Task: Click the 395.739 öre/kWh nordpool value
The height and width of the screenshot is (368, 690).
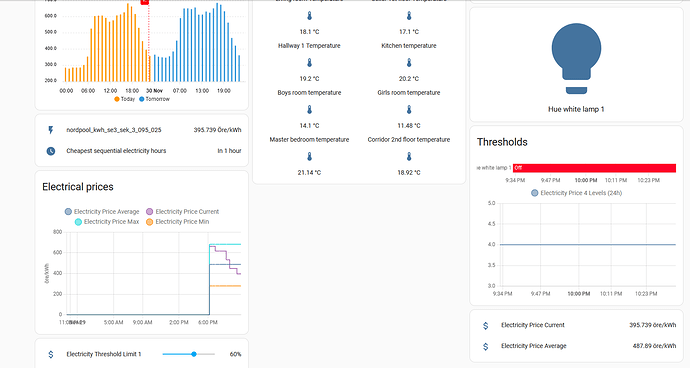Action: tap(217, 130)
